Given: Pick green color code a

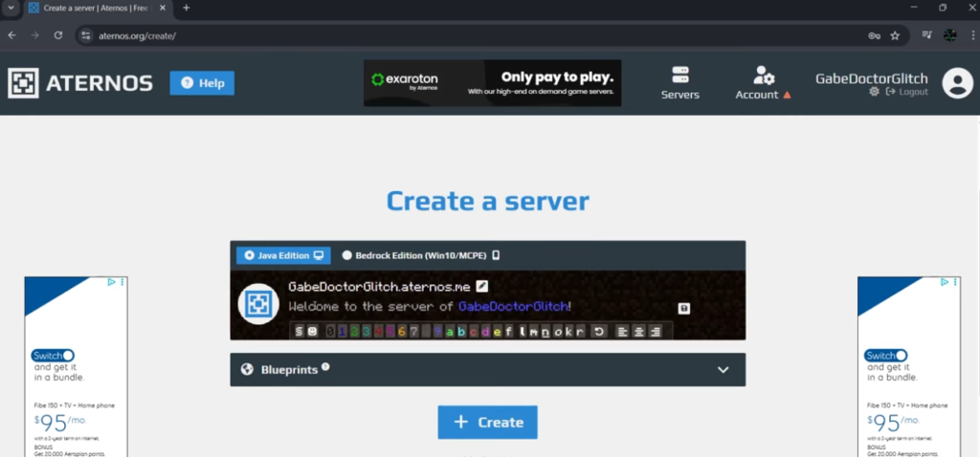Looking at the screenshot, I should click(450, 332).
